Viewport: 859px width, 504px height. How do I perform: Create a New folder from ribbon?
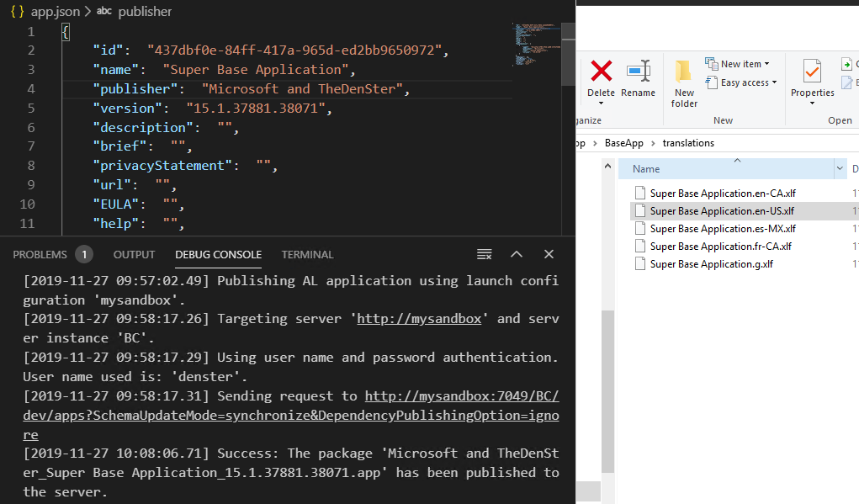[x=684, y=84]
